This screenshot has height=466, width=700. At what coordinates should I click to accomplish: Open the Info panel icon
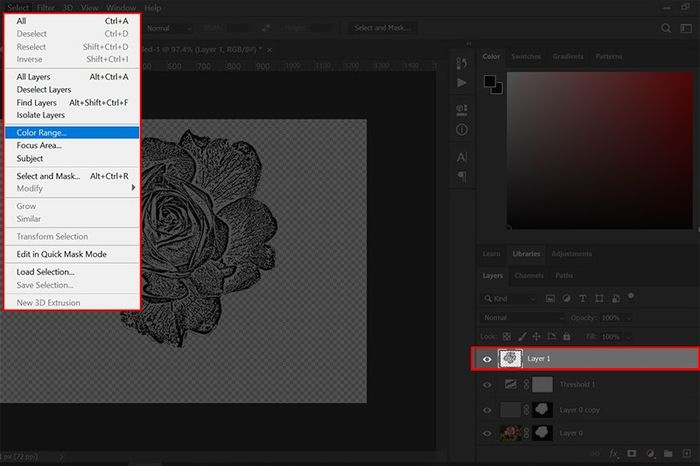[x=462, y=130]
